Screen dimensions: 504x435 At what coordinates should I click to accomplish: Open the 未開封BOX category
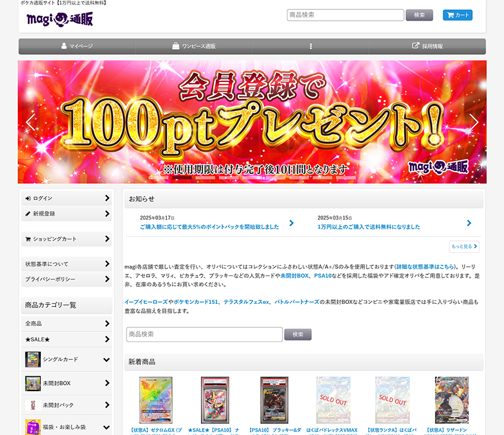click(x=66, y=383)
